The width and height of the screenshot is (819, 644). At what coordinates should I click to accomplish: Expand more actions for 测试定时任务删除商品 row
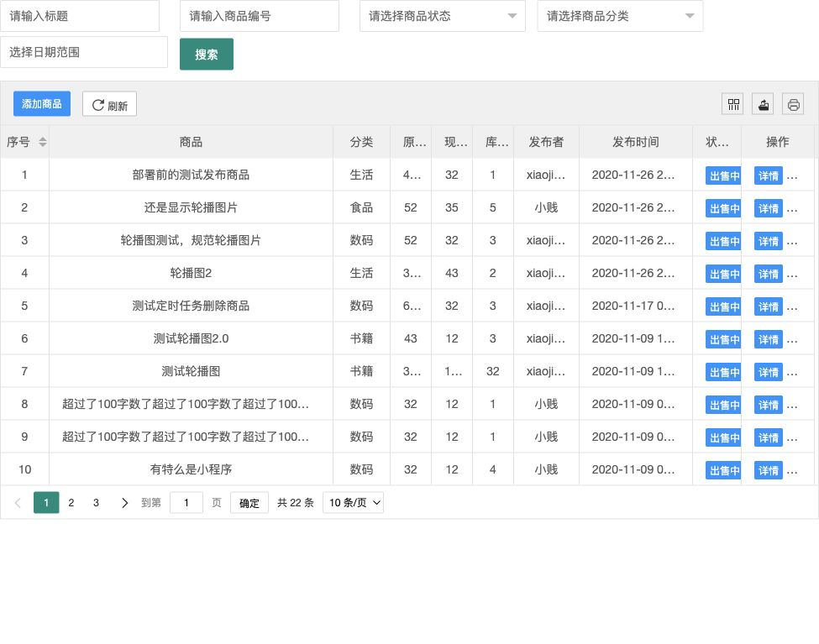click(792, 307)
